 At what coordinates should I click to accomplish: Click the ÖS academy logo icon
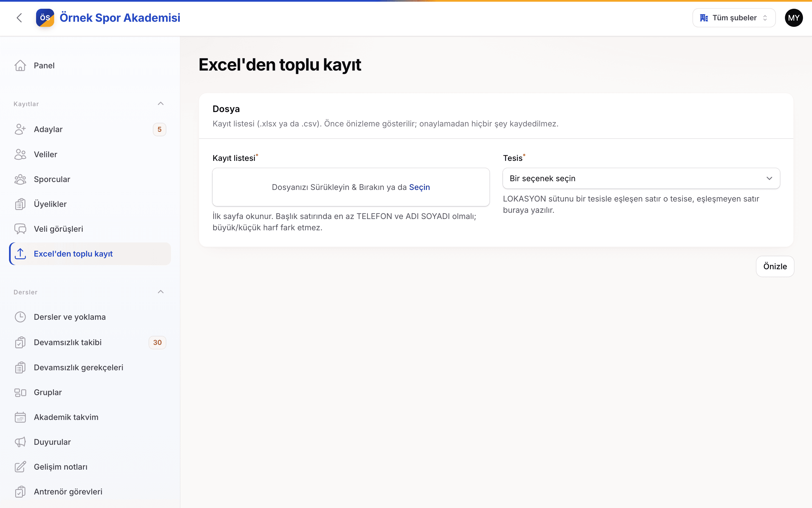[x=45, y=18]
